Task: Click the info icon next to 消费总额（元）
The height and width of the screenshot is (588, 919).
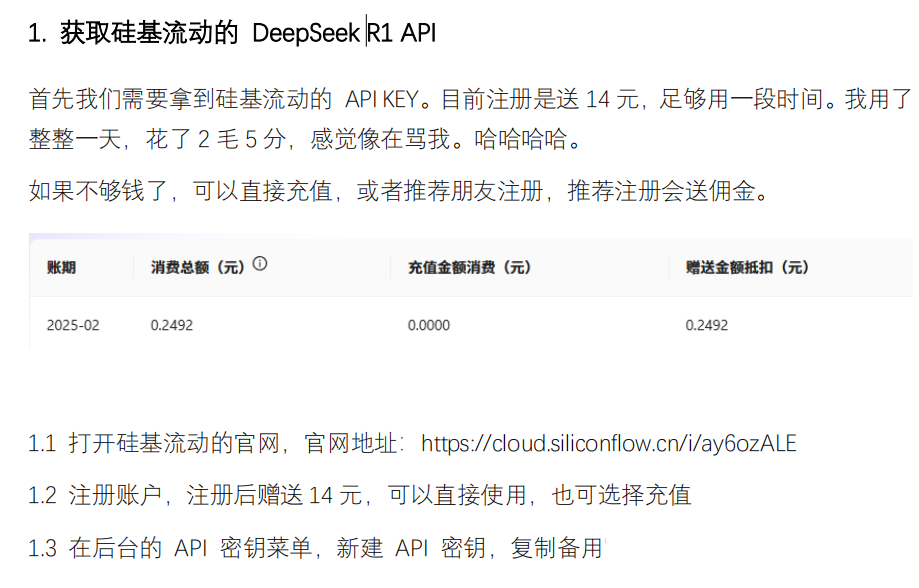Action: tap(260, 264)
